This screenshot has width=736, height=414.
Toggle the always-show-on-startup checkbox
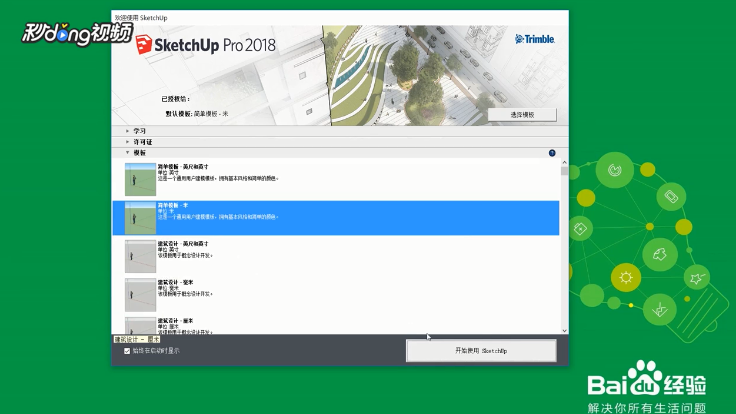tap(127, 351)
